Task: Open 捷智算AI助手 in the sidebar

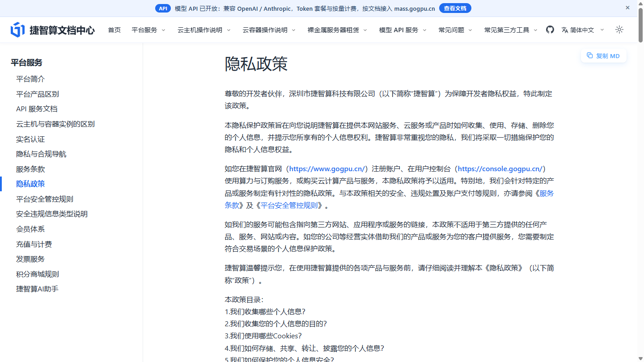Action: click(x=37, y=289)
